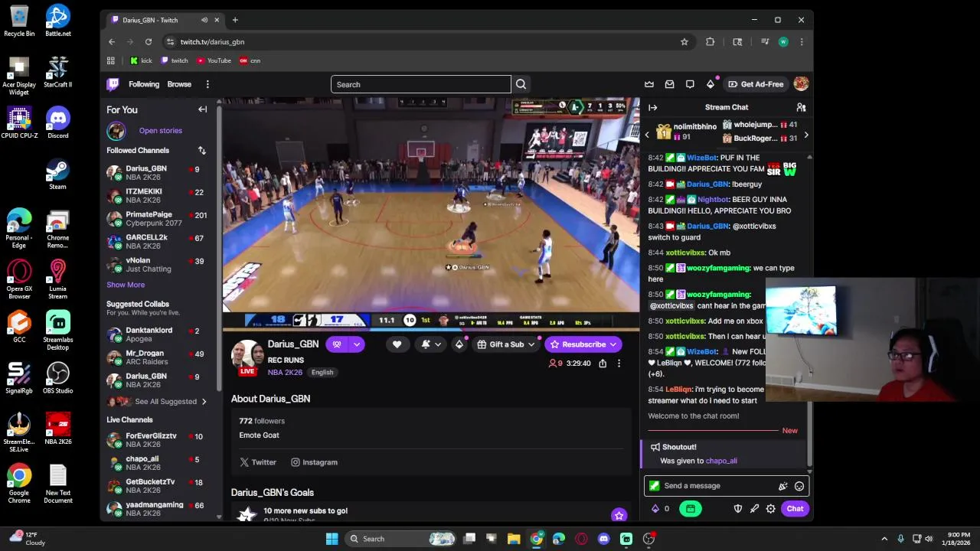
Task: Open Bits diamond icon in top nav
Action: (x=710, y=83)
